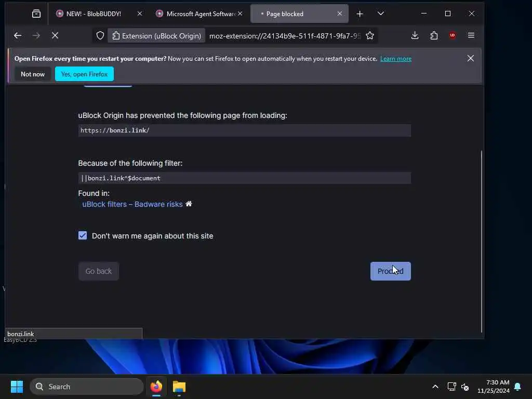Close the Microsoft Agent Software tab

coord(240,14)
